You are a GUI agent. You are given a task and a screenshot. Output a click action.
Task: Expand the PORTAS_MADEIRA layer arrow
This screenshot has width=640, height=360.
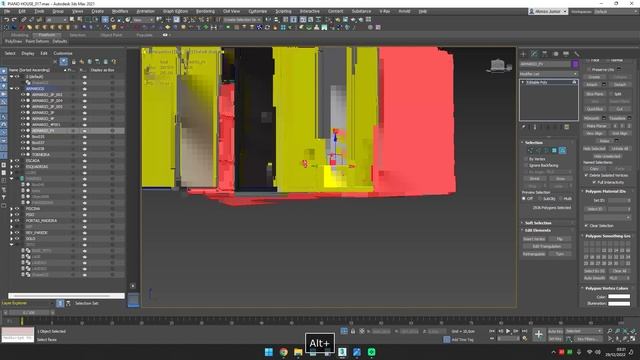11,221
